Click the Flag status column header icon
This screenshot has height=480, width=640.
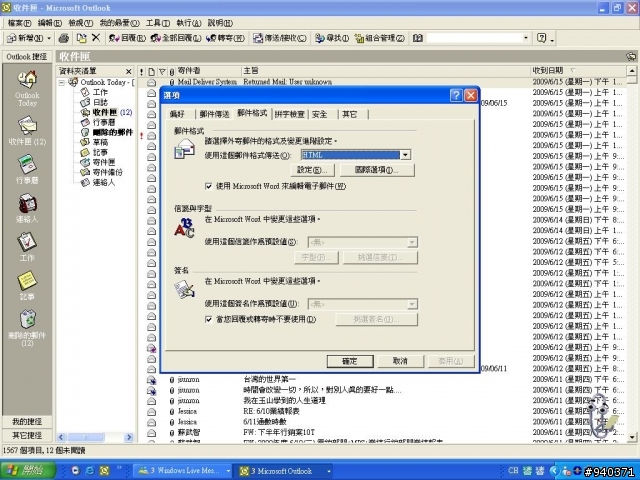pos(162,71)
